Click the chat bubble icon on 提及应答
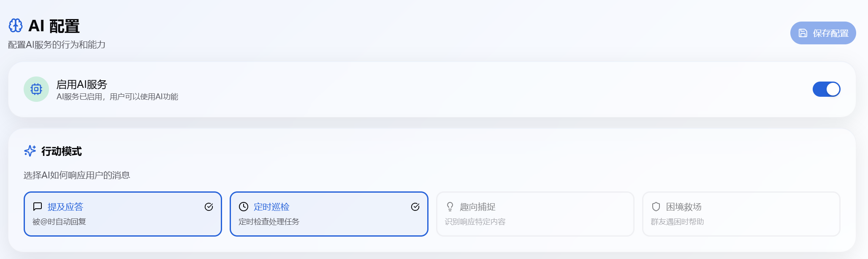The image size is (868, 259). point(38,207)
